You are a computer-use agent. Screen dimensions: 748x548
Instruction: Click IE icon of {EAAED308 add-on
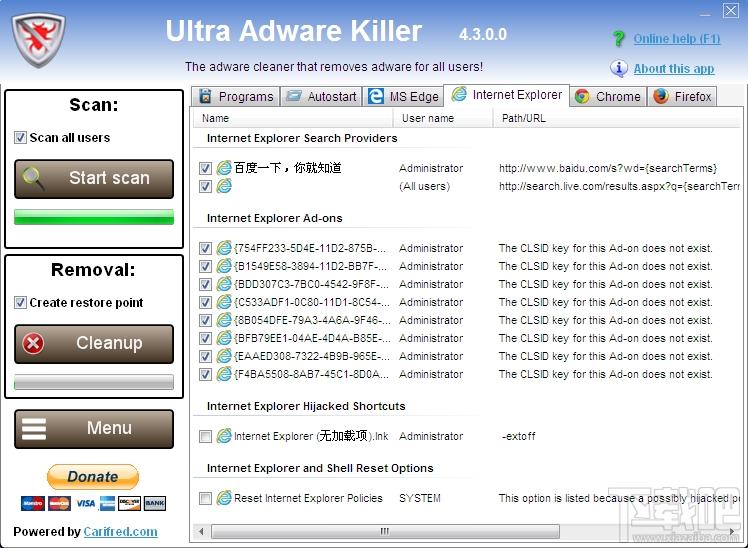tap(224, 356)
